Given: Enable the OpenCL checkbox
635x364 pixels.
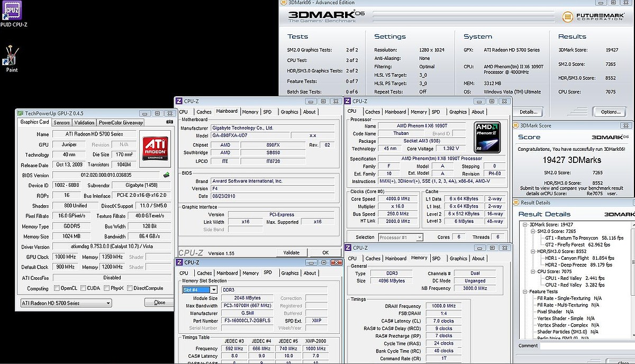Looking at the screenshot, I should click(x=57, y=288).
